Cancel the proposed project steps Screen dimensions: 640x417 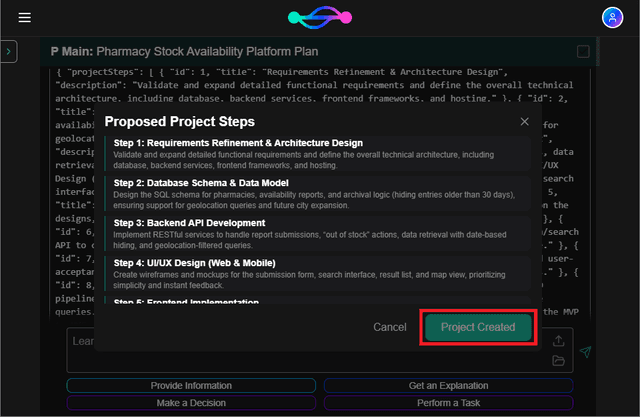[390, 327]
